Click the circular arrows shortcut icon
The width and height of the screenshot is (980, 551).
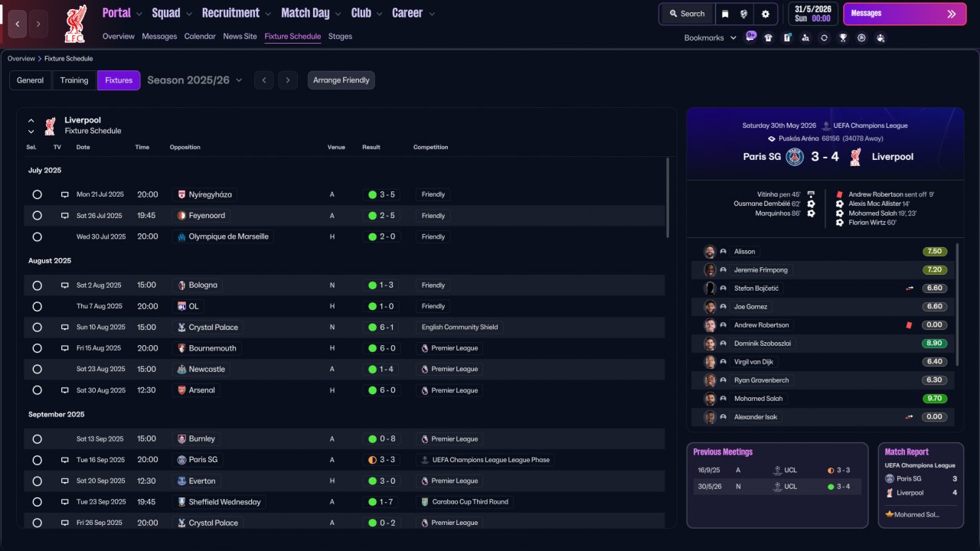tap(824, 37)
